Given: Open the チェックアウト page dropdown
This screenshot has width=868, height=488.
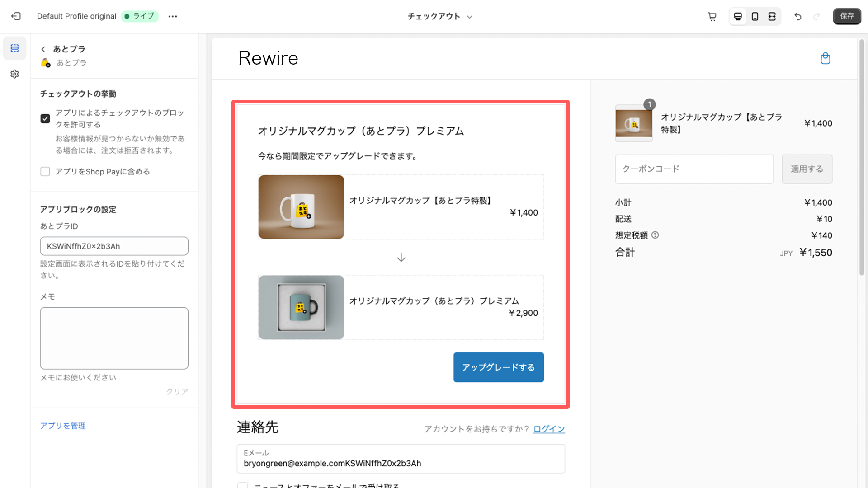Looking at the screenshot, I should [440, 17].
